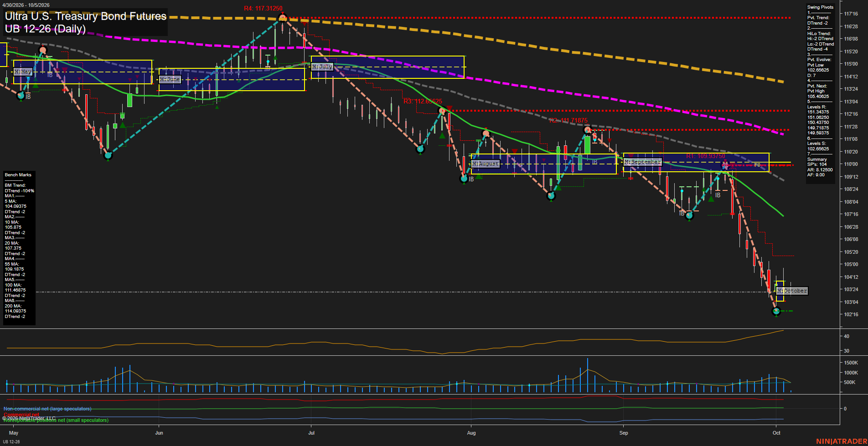Click the "Ultra U.S. Treasury Bond Futures" chart title

[86, 16]
